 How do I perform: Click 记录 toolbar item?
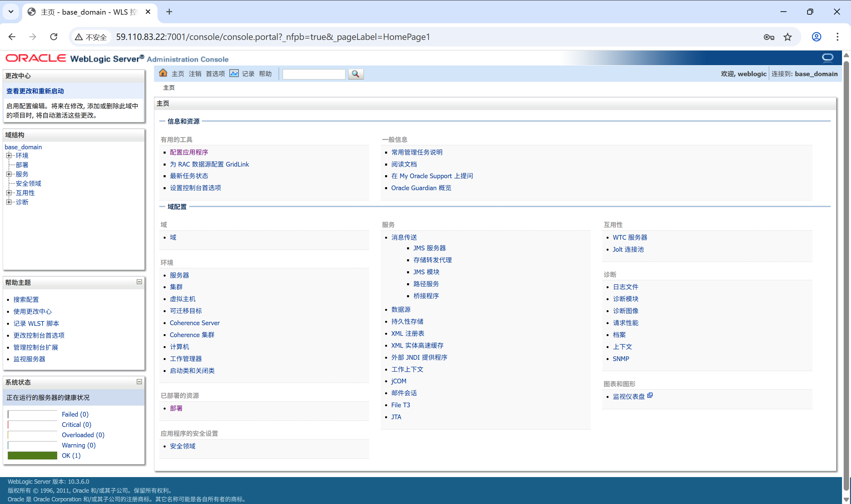(x=248, y=74)
